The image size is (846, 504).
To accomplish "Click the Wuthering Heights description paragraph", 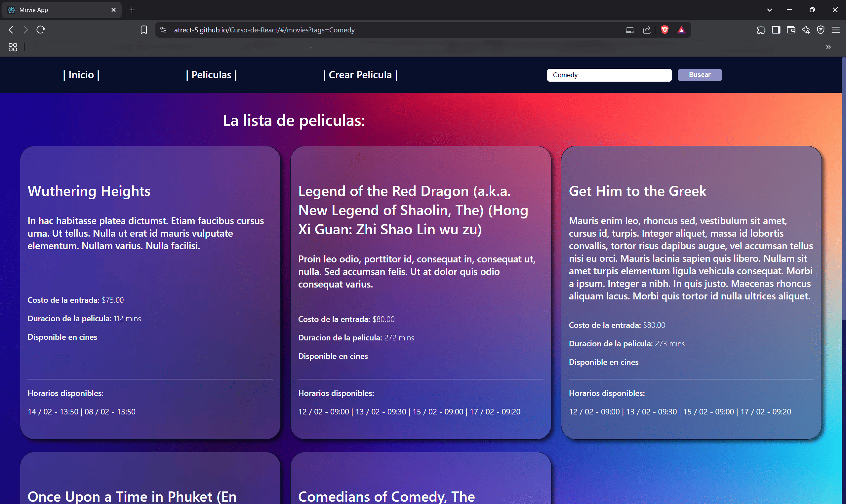I will (x=146, y=233).
